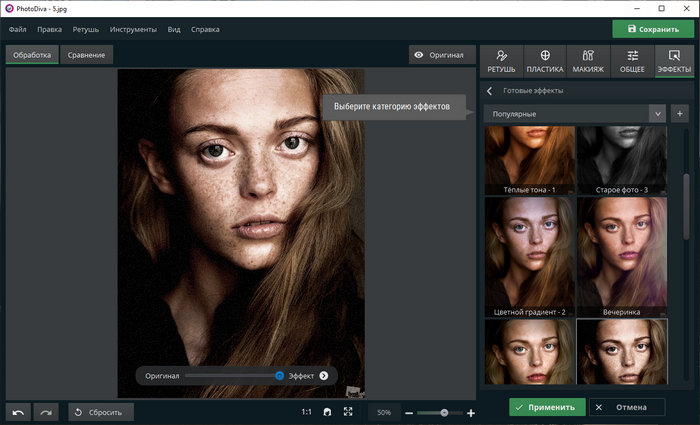Click the redo arrow button
700x425 pixels.
point(46,411)
